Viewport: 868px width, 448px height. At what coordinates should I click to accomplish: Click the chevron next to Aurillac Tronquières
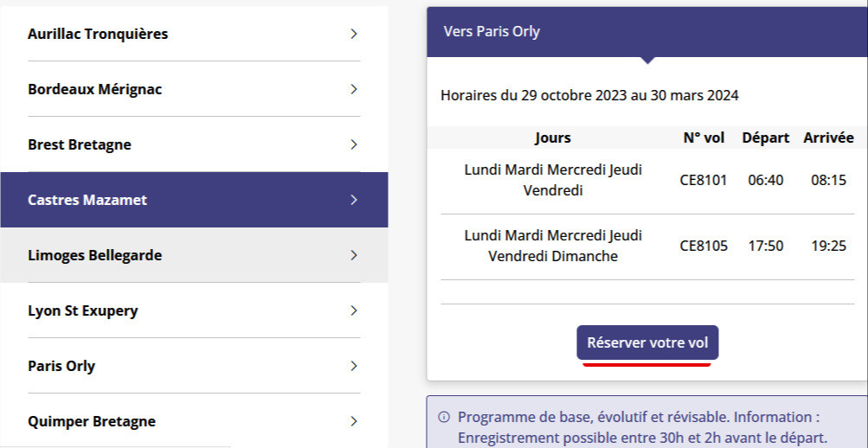[x=354, y=34]
